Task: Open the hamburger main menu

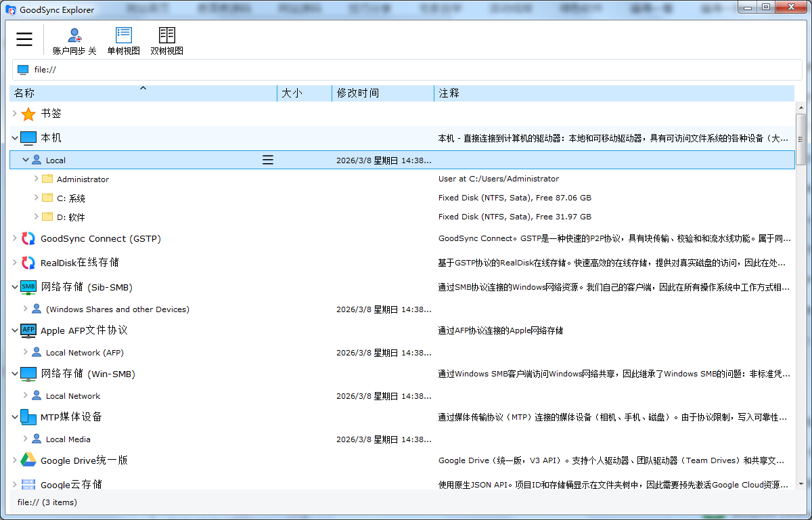Action: 24,39
